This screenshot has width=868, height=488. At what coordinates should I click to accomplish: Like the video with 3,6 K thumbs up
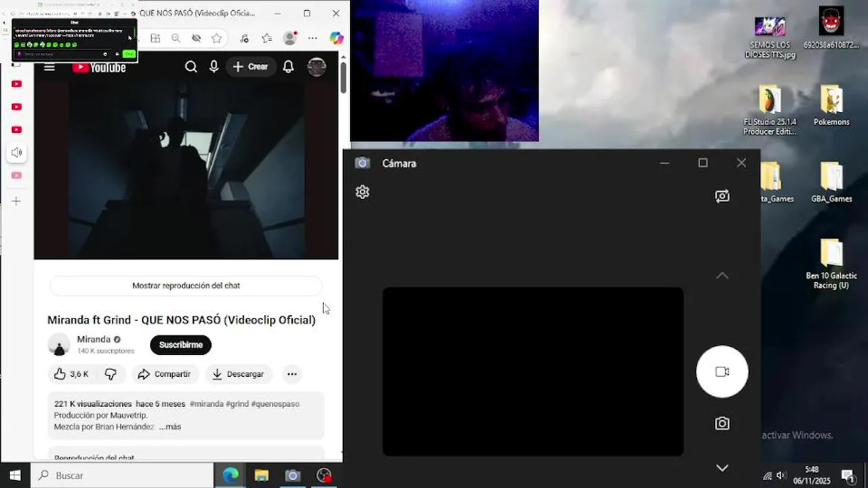[71, 374]
